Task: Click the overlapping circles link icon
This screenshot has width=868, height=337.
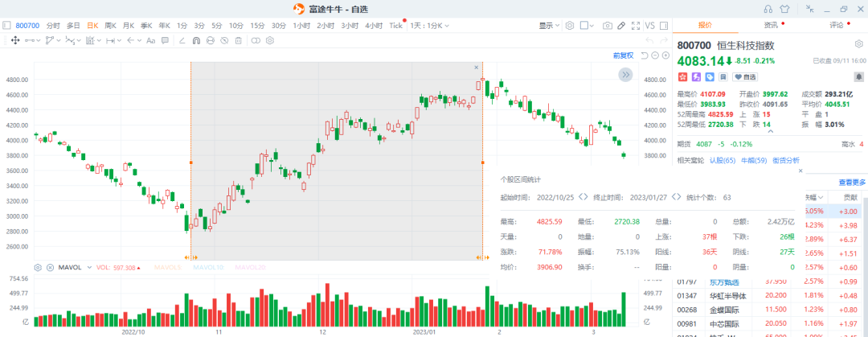Action: pos(256,40)
